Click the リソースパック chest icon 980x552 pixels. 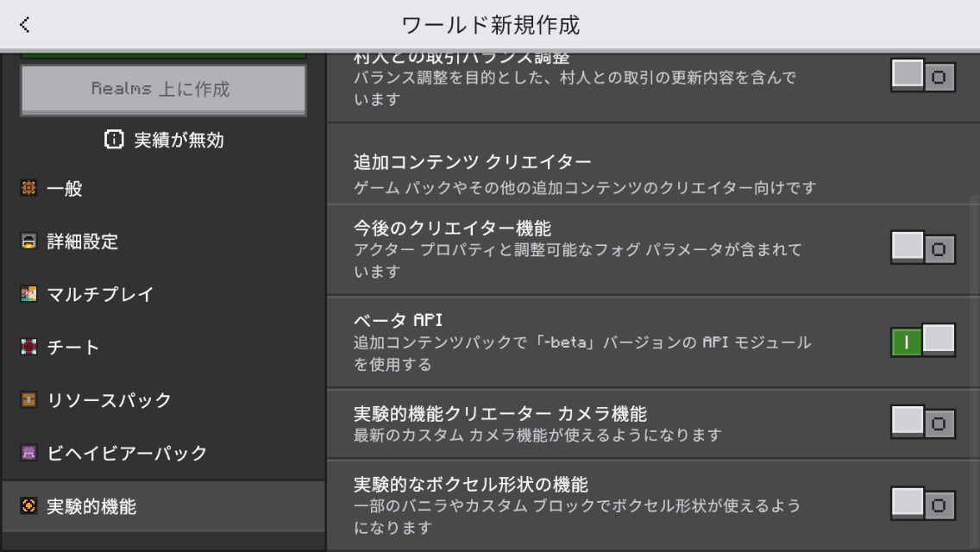point(28,399)
